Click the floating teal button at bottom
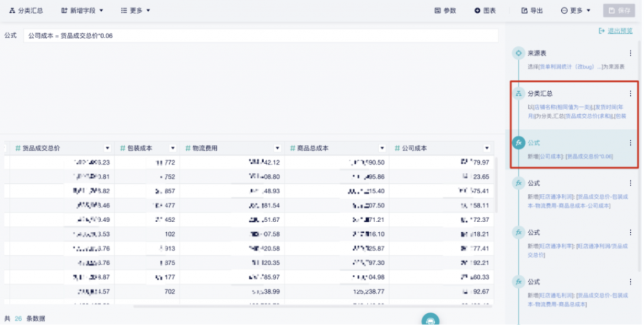The image size is (644, 336). click(x=430, y=320)
